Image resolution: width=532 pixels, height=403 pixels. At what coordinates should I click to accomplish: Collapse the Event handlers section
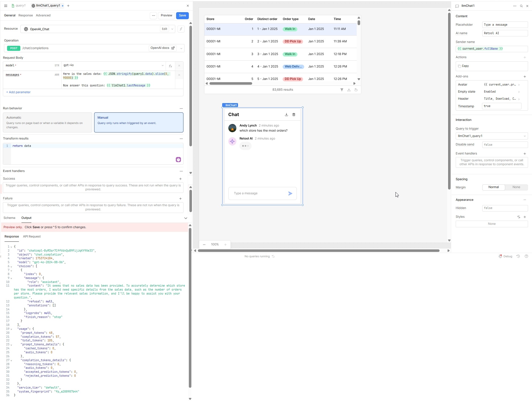click(181, 171)
